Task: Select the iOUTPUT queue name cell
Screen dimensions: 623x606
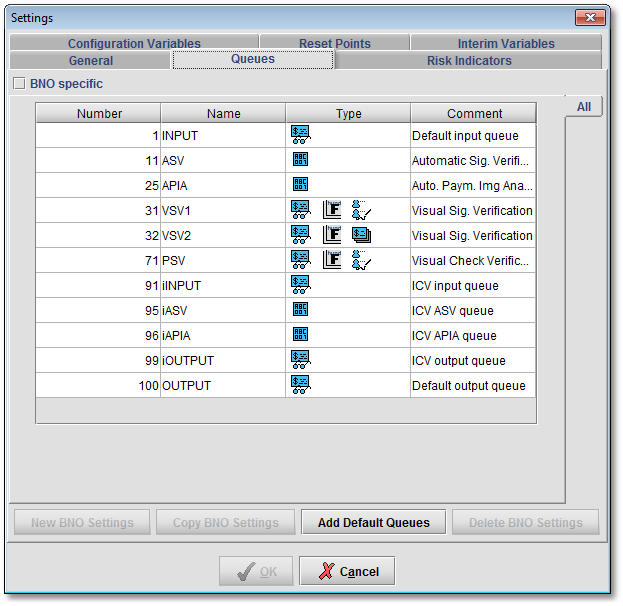Action: pos(222,360)
